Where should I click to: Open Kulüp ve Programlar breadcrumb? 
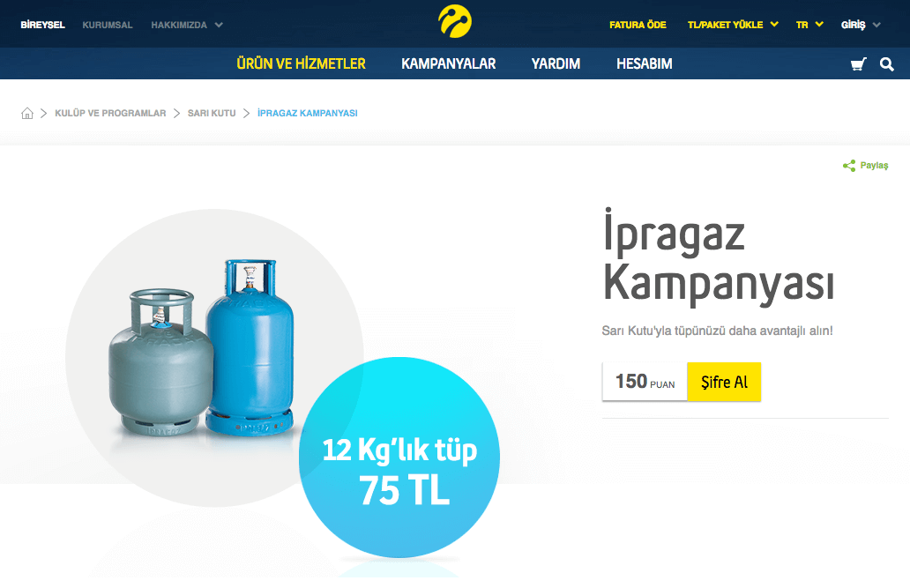point(110,113)
